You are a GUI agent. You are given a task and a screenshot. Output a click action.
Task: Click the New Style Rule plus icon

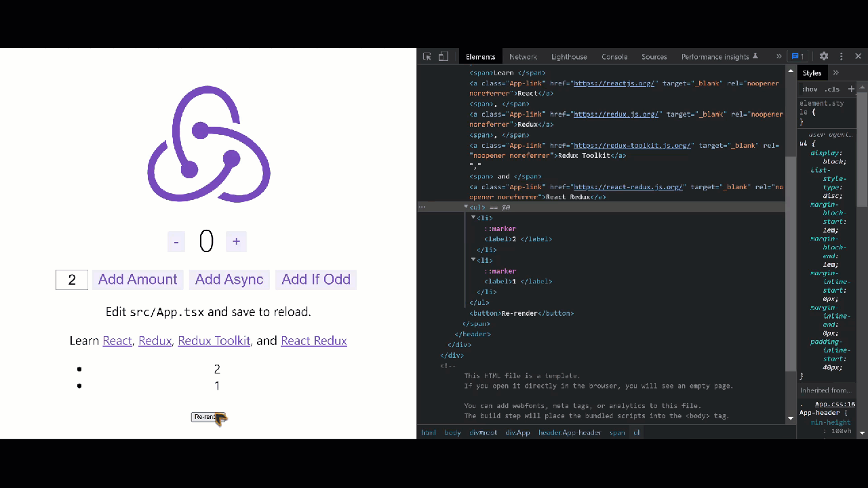[851, 89]
